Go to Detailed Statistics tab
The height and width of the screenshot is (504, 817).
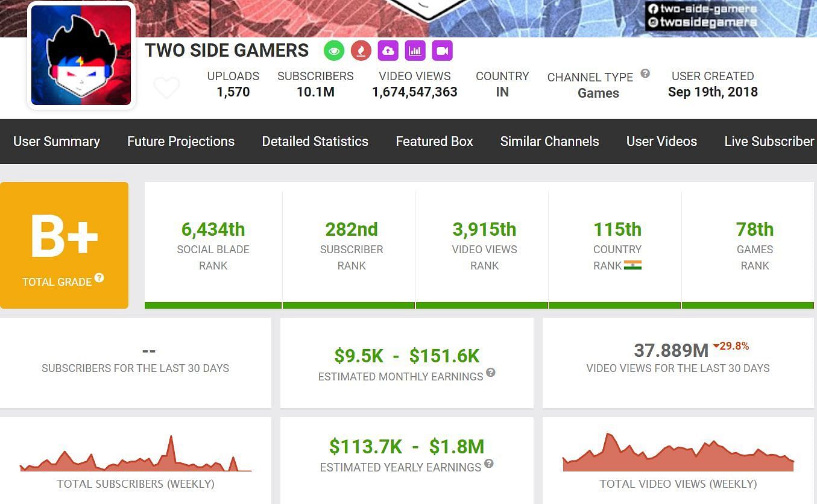click(x=315, y=142)
